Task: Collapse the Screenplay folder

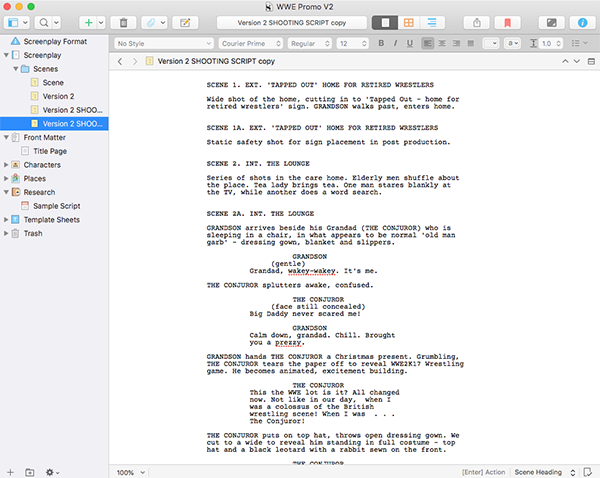Action: click(6, 55)
